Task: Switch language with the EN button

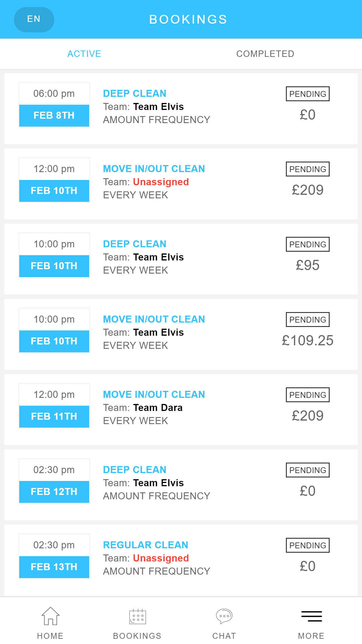Action: pyautogui.click(x=34, y=19)
